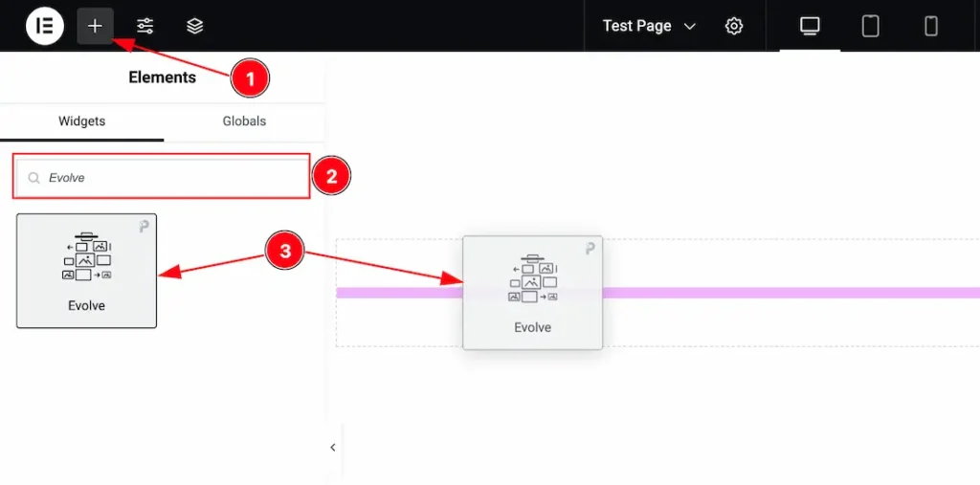Click the Elementor logo button

(44, 26)
